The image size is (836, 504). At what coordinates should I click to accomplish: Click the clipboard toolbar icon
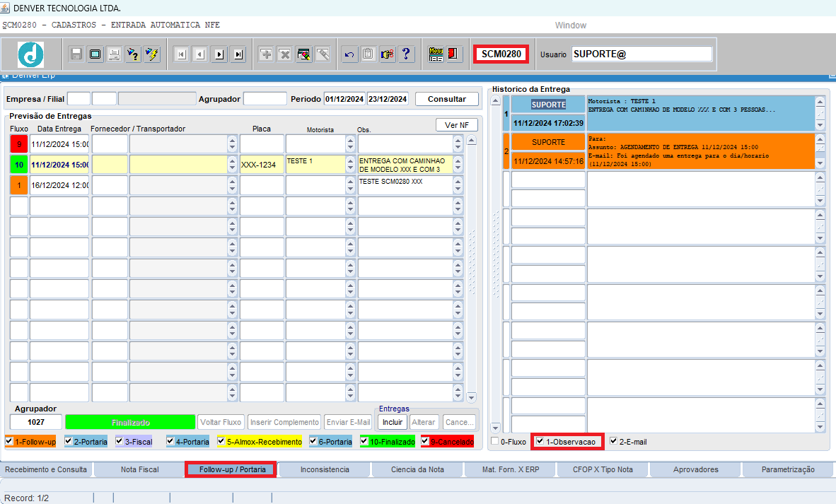368,54
